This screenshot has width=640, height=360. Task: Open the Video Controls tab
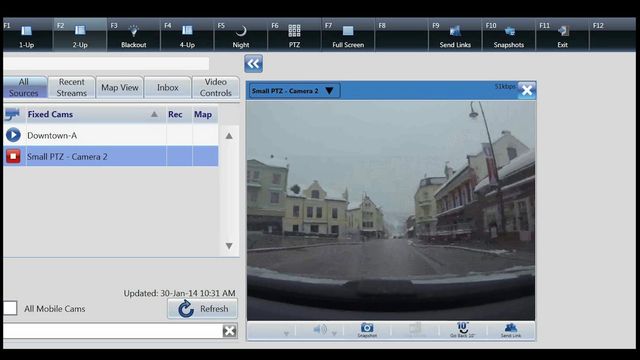pyautogui.click(x=216, y=87)
